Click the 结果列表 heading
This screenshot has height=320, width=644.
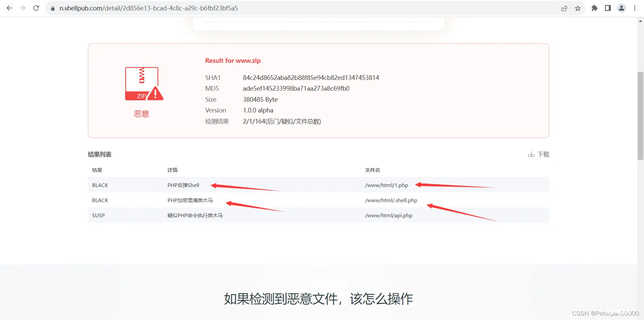[x=100, y=154]
